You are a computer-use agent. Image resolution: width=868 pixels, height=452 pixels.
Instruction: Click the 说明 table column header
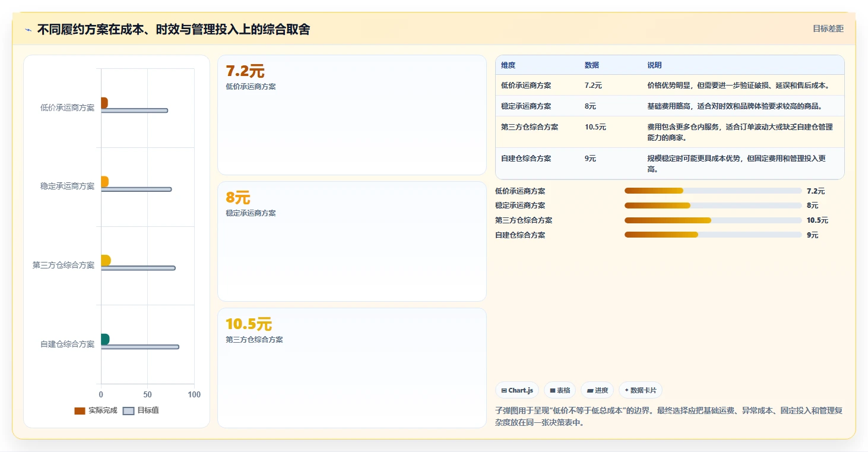[x=654, y=65]
